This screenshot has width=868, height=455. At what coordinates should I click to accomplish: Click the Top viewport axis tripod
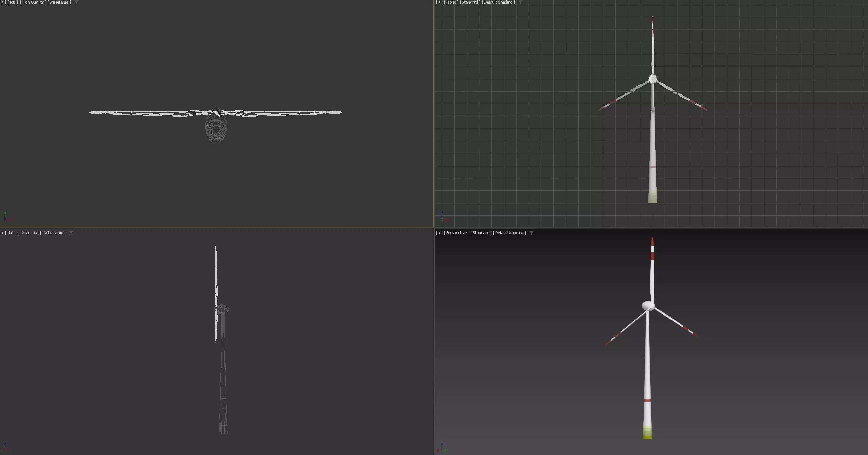(x=8, y=217)
